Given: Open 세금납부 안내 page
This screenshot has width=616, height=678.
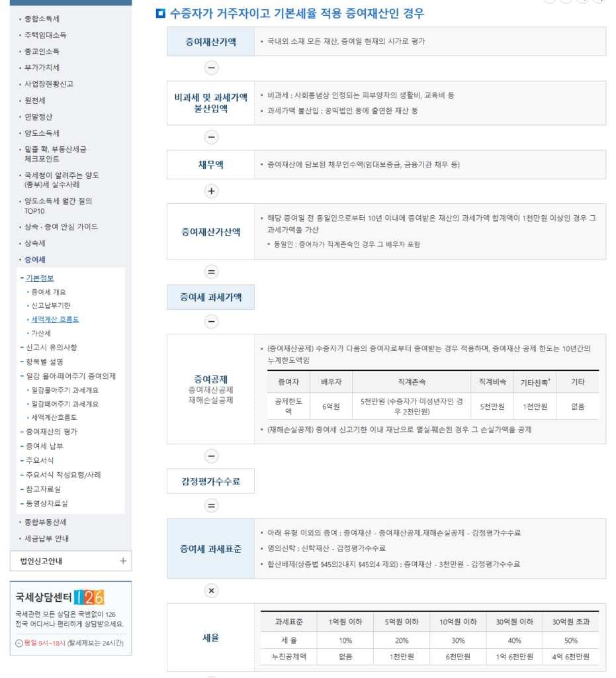Looking at the screenshot, I should tap(47, 538).
